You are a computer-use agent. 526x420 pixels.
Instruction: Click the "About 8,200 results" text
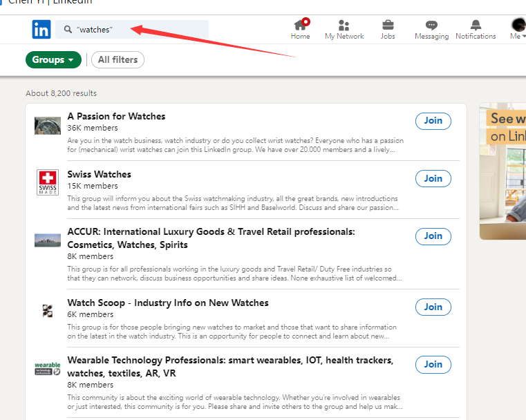click(61, 93)
